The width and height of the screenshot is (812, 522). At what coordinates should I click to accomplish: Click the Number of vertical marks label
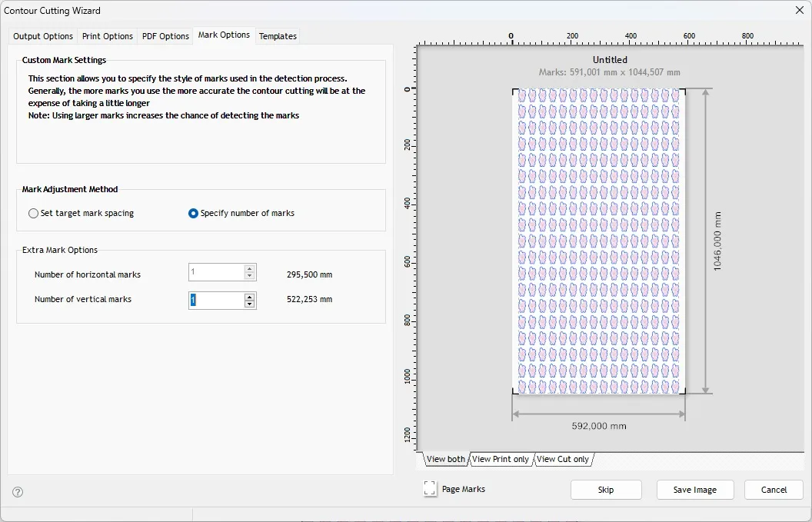83,299
